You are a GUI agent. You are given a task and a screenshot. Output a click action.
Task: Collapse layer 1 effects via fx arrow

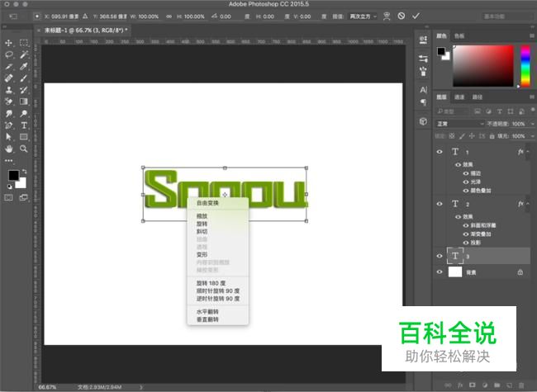[x=528, y=152]
